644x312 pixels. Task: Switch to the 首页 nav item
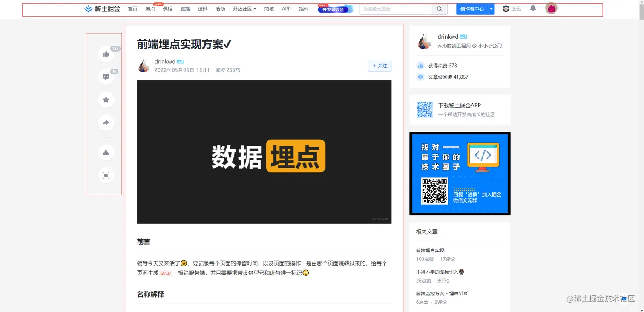[132, 9]
